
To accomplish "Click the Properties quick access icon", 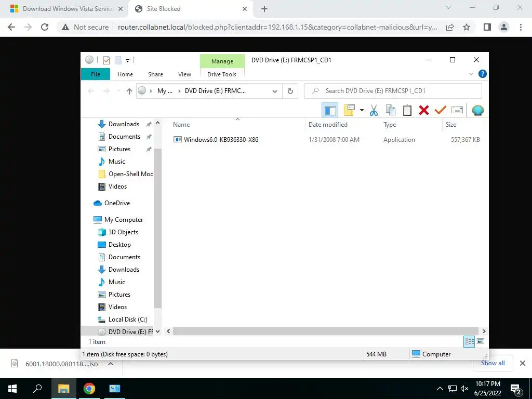I will (107, 60).
